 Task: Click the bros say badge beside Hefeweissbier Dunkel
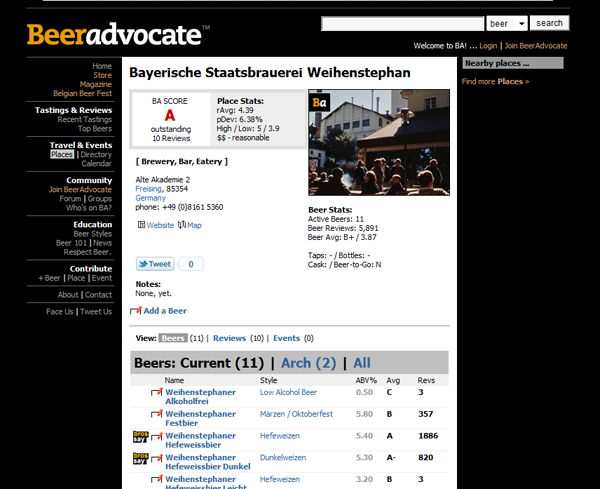click(x=140, y=458)
